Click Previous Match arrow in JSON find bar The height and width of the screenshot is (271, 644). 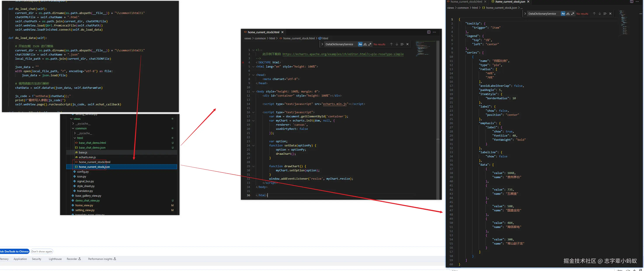tap(594, 14)
